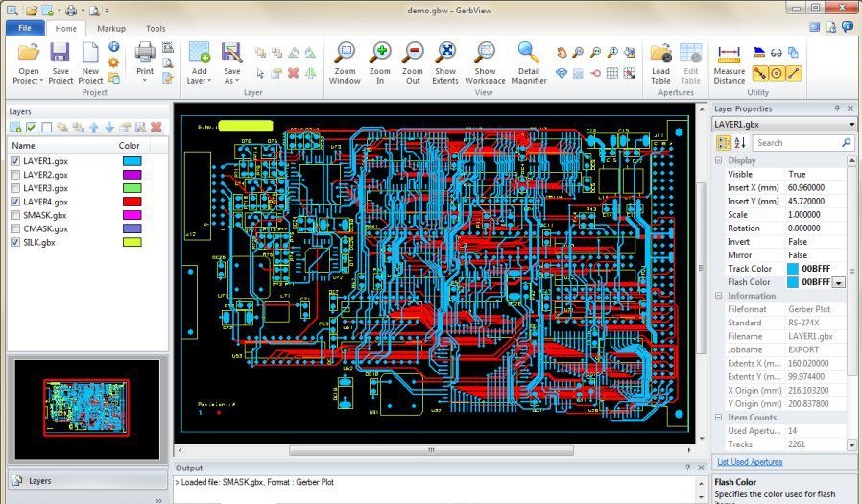
Task: Click Show Extents icon
Action: click(445, 53)
